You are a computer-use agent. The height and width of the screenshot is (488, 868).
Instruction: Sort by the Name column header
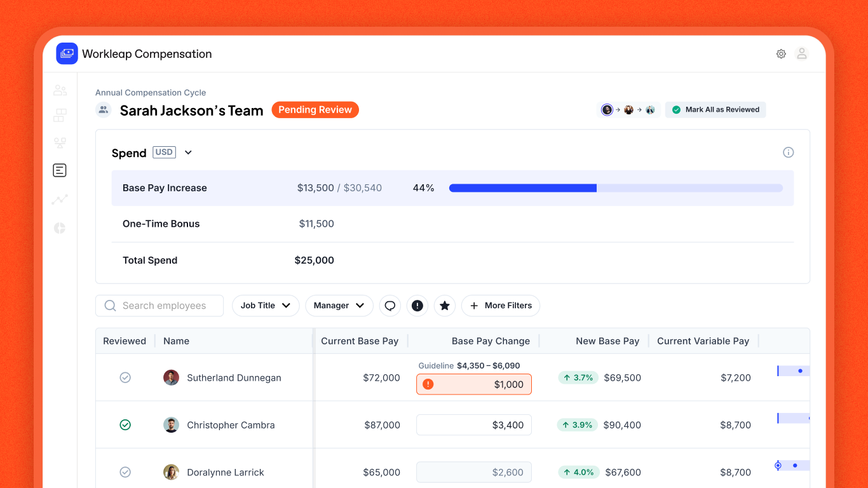[x=176, y=341]
